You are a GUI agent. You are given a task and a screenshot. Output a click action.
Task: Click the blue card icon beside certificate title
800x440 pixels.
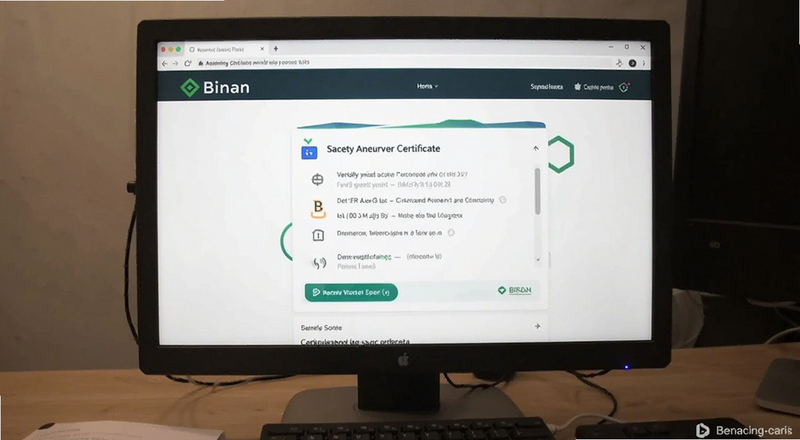pos(309,152)
